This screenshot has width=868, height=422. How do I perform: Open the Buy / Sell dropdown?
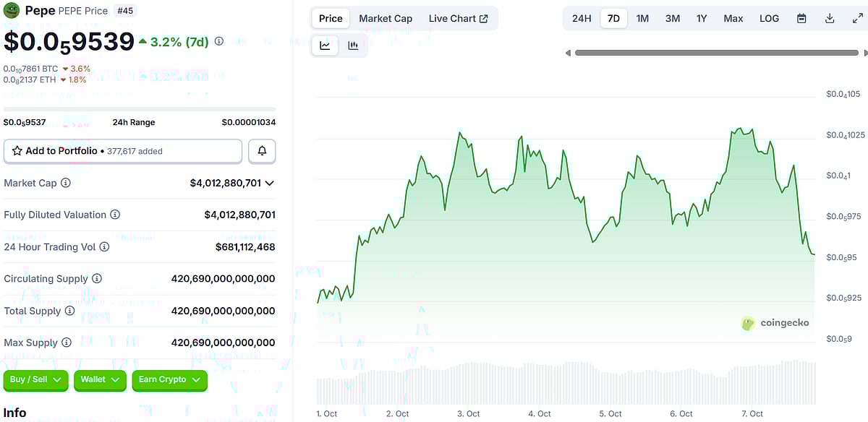pos(35,379)
